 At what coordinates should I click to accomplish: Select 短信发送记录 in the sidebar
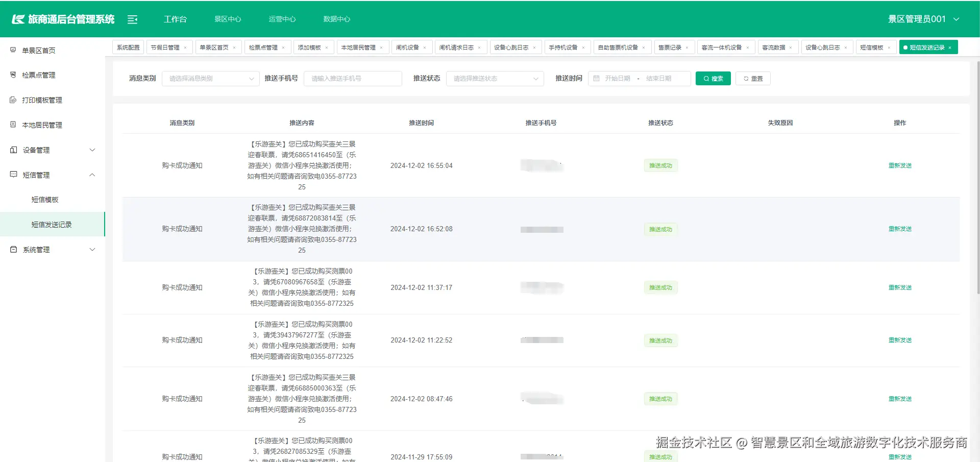click(x=53, y=225)
